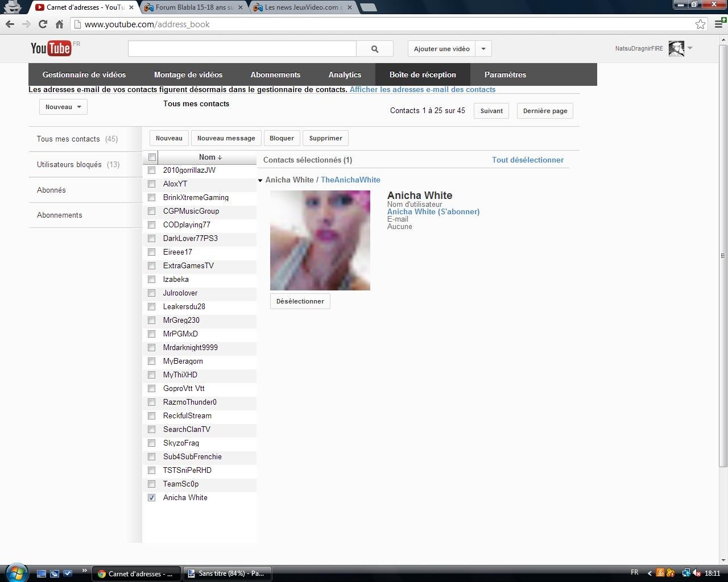Viewport: 728px width, 582px height.
Task: Open the browser home page icon
Action: [x=59, y=24]
